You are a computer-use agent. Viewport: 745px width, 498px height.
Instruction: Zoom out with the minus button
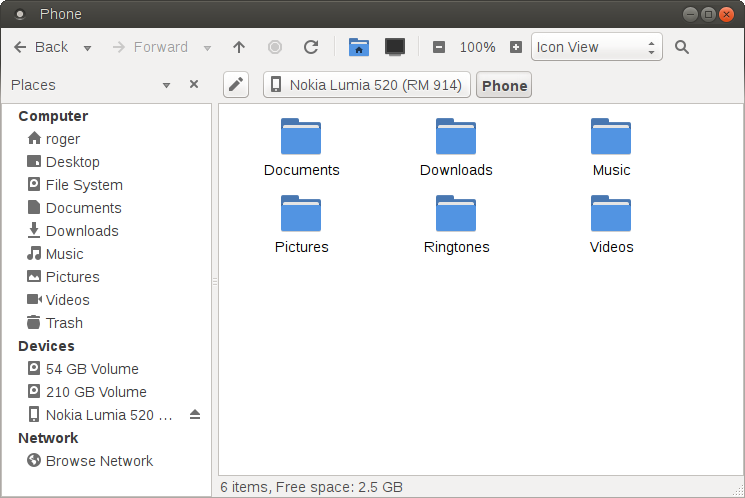point(439,47)
